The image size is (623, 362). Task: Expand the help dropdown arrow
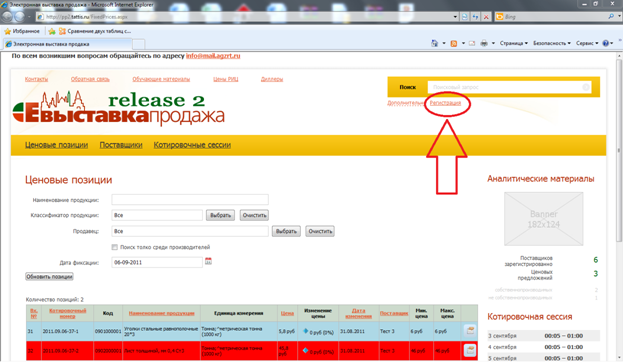click(x=612, y=43)
